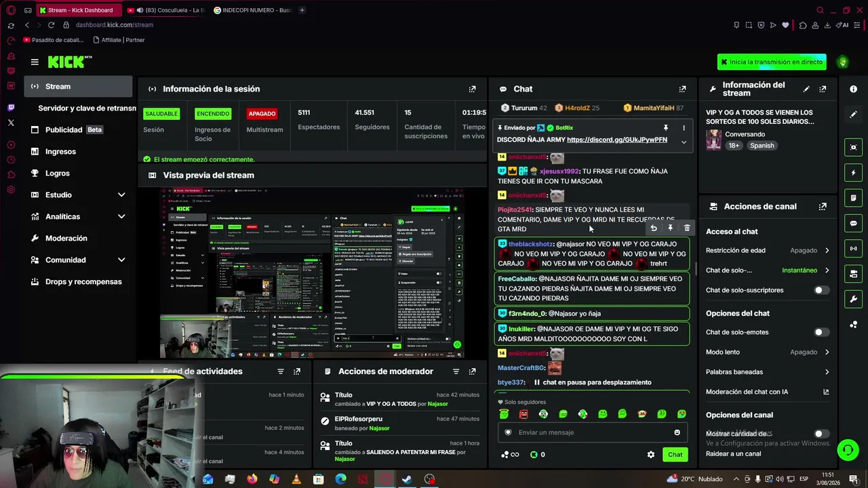868x488 pixels.
Task: Pop out the Chat panel
Action: pyautogui.click(x=682, y=89)
